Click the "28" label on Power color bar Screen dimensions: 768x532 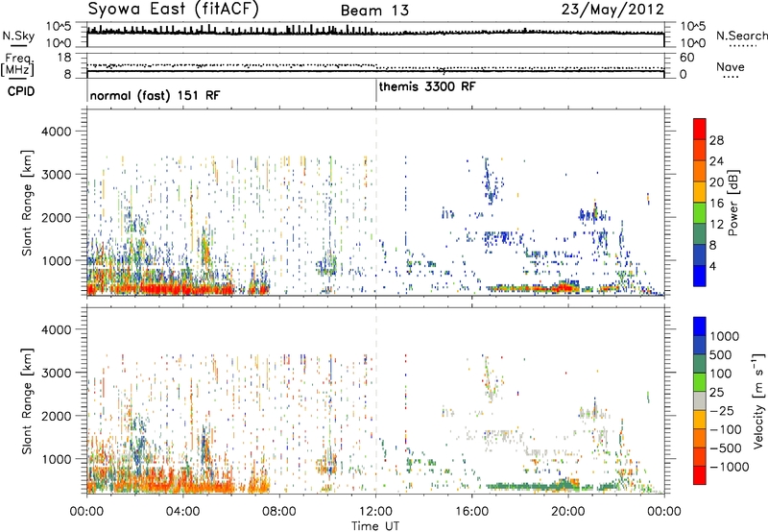716,140
